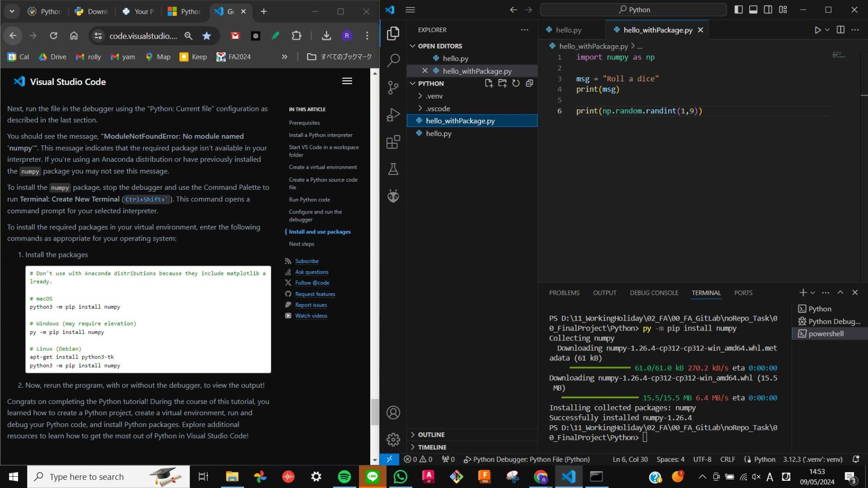Click the VS Code command center search box
The image size is (868, 488).
pos(633,10)
